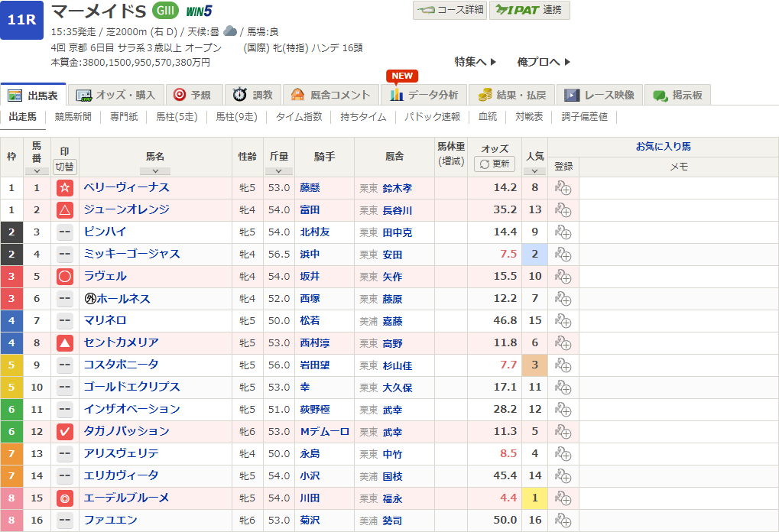Expand the 特集へ menu
Screen dimensions: 779x532
pyautogui.click(x=476, y=62)
